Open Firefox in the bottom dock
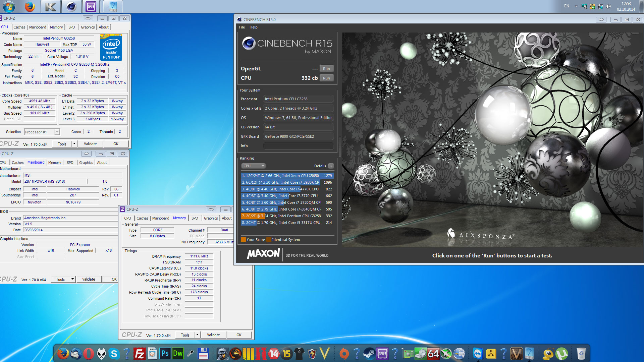The image size is (644, 362). tap(63, 353)
